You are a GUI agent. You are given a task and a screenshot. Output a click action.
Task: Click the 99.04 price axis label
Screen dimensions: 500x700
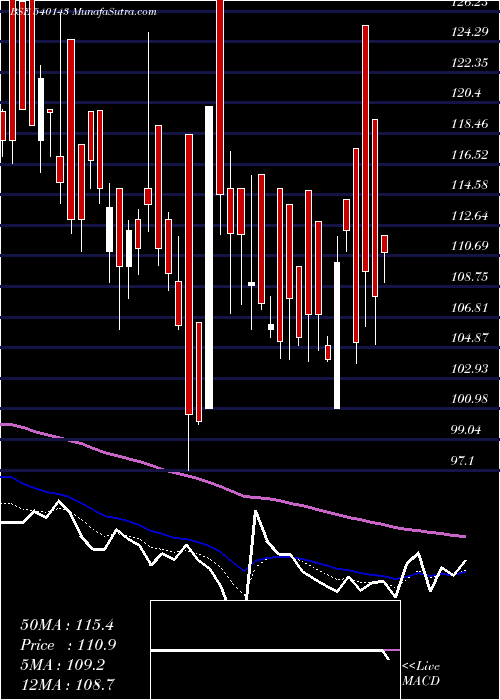(x=467, y=430)
